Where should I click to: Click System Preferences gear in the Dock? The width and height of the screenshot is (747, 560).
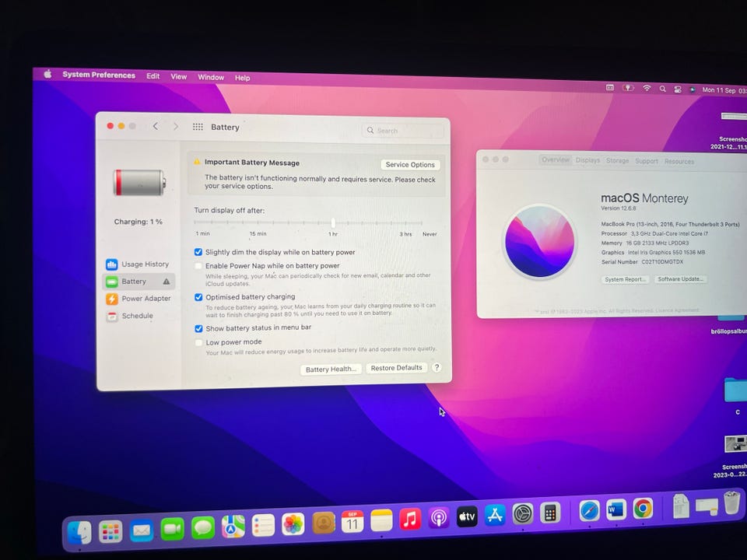click(x=523, y=514)
